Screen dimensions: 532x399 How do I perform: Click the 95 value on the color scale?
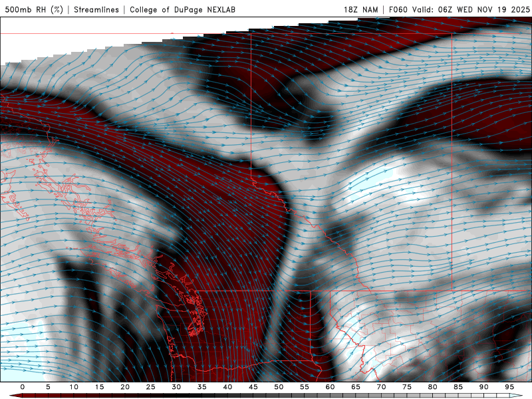click(x=509, y=387)
